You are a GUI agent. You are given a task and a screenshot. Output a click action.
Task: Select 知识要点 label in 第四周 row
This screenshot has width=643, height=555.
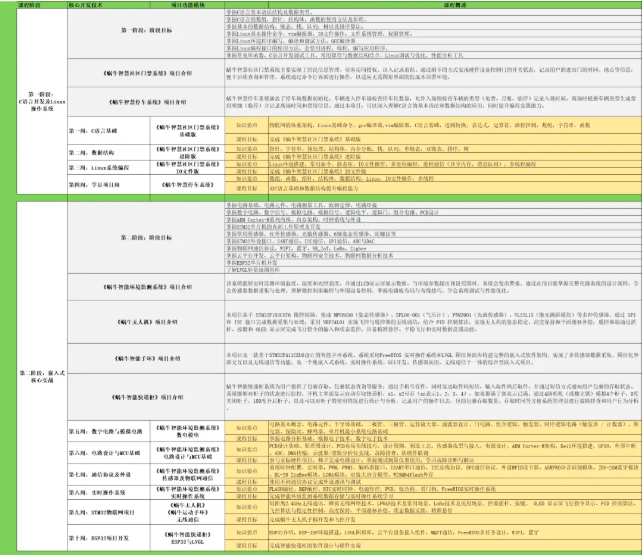click(246, 179)
